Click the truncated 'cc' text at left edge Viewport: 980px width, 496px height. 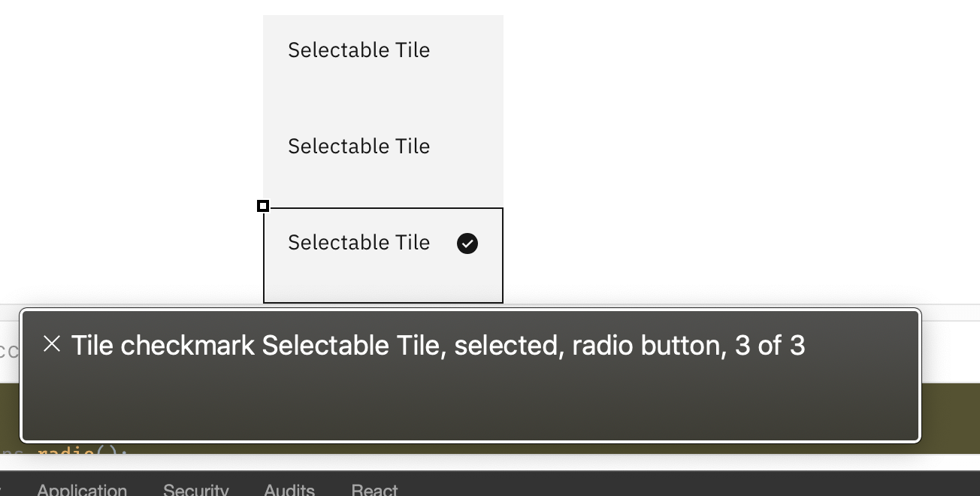7,350
